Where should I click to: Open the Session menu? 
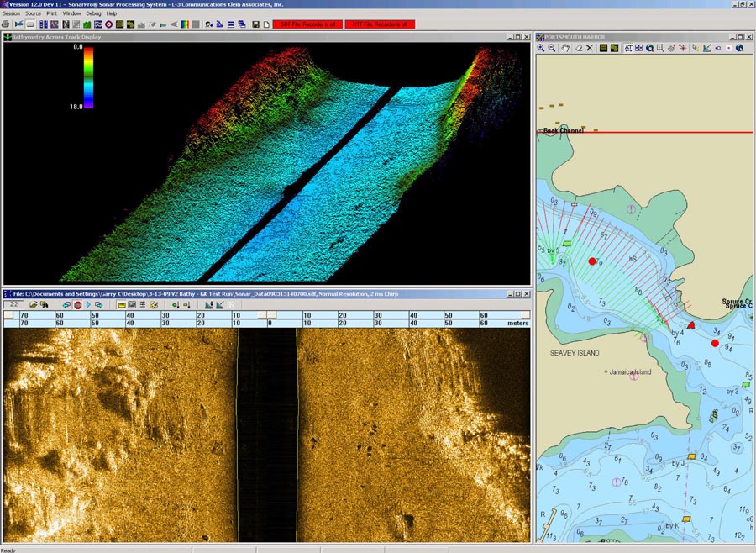pyautogui.click(x=11, y=13)
